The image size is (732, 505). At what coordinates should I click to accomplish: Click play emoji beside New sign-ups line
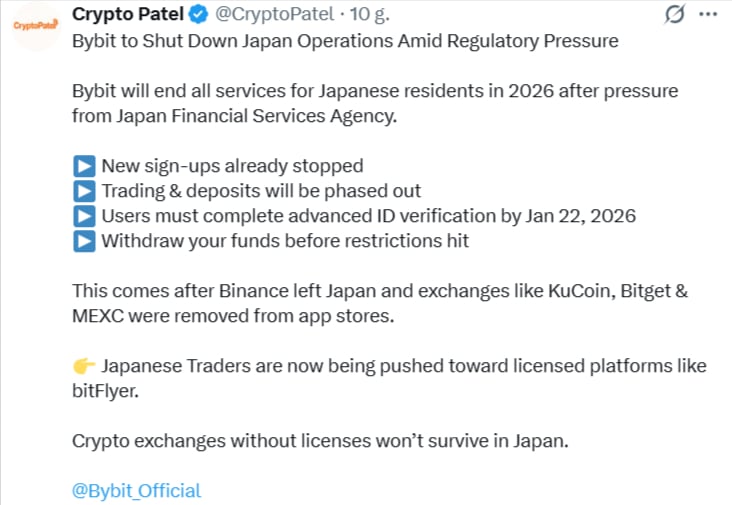[84, 165]
